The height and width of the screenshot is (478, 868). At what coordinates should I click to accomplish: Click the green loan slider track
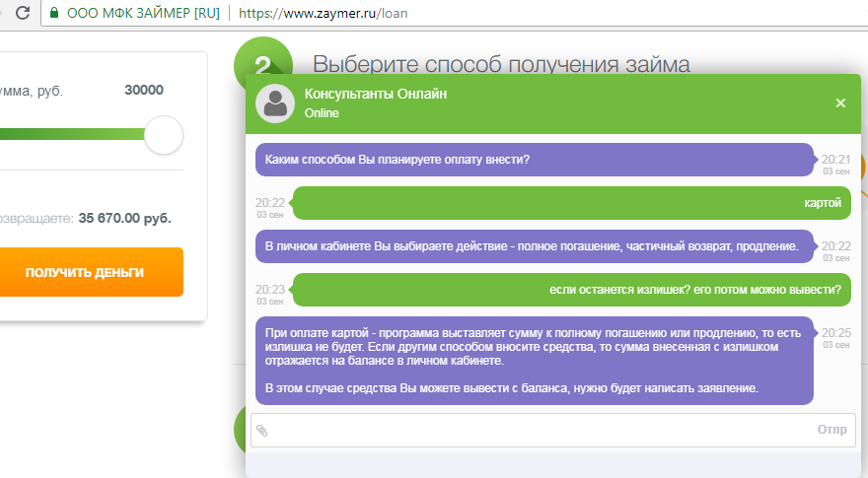[69, 134]
